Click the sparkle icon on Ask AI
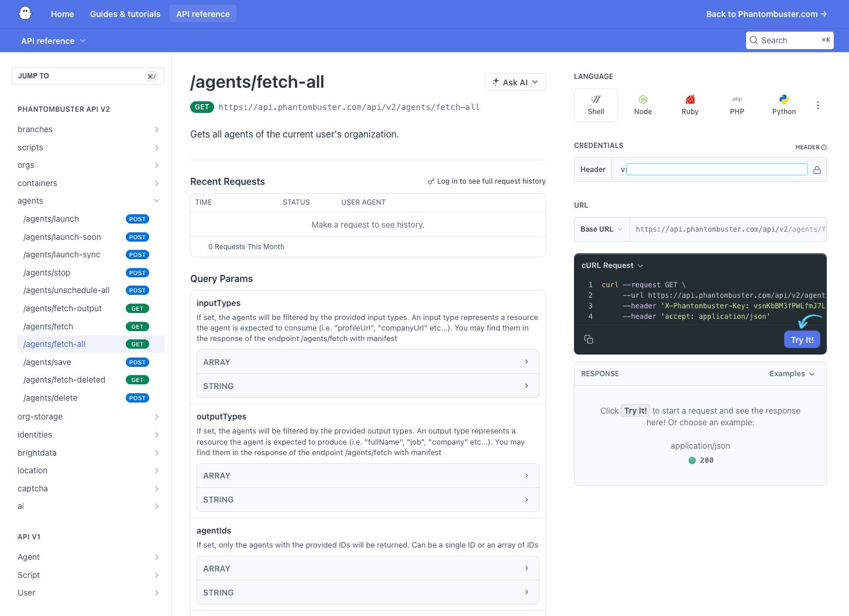Screen dimensions: 849x616 tap(496, 82)
